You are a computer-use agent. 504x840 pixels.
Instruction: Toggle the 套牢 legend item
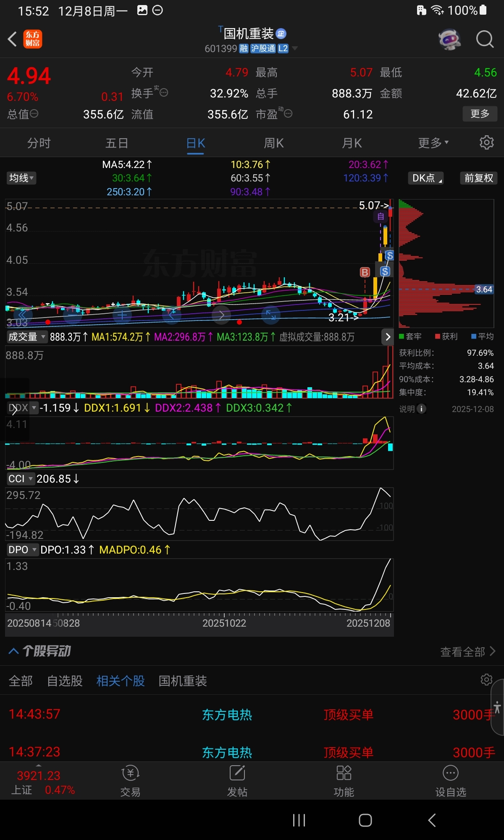[410, 336]
